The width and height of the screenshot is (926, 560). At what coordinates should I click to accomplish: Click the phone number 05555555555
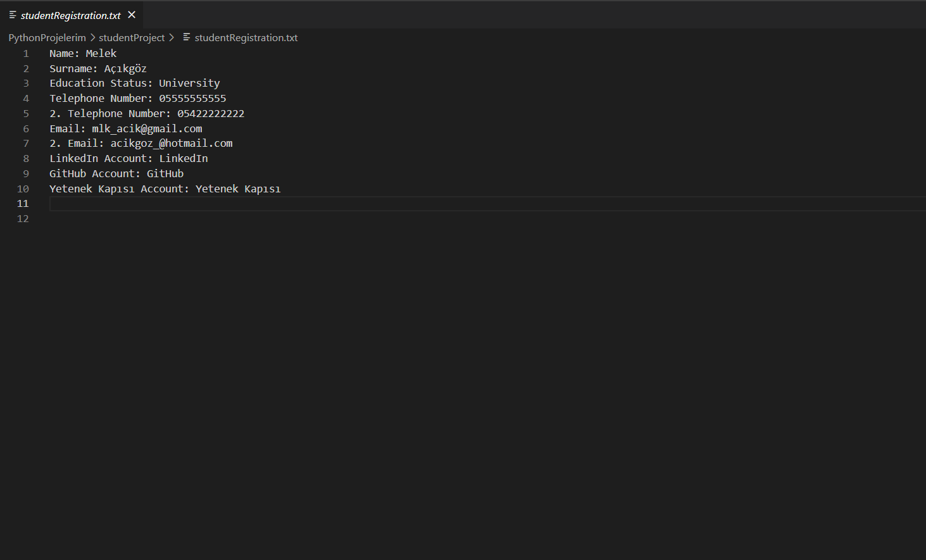click(x=192, y=98)
